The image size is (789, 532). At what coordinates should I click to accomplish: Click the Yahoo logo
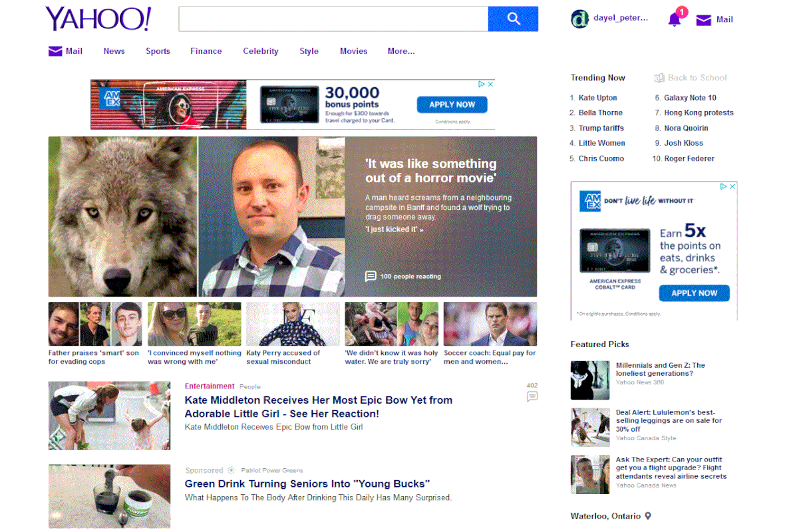pos(98,19)
